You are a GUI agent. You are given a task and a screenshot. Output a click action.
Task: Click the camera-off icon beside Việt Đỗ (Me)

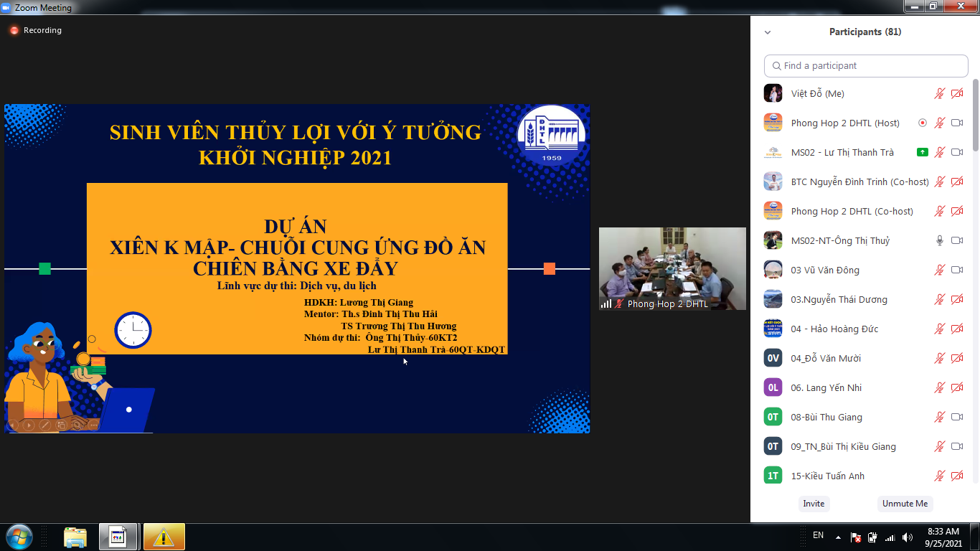point(957,93)
